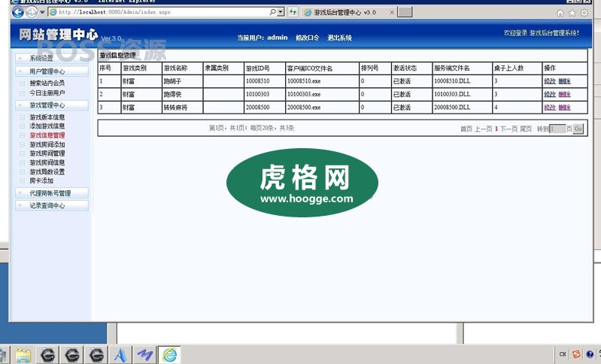Click the orange S input method tray icon
601x364 pixels.
click(x=576, y=354)
